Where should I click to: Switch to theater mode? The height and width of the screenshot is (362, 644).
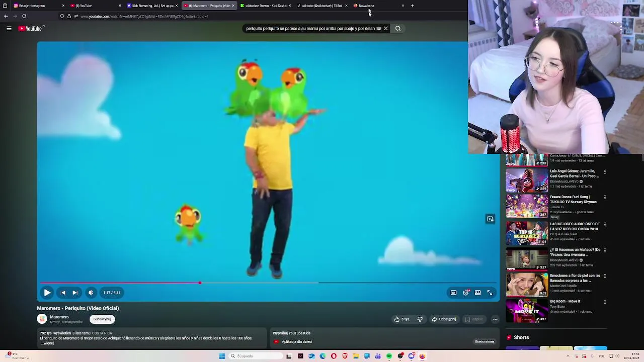[477, 293]
